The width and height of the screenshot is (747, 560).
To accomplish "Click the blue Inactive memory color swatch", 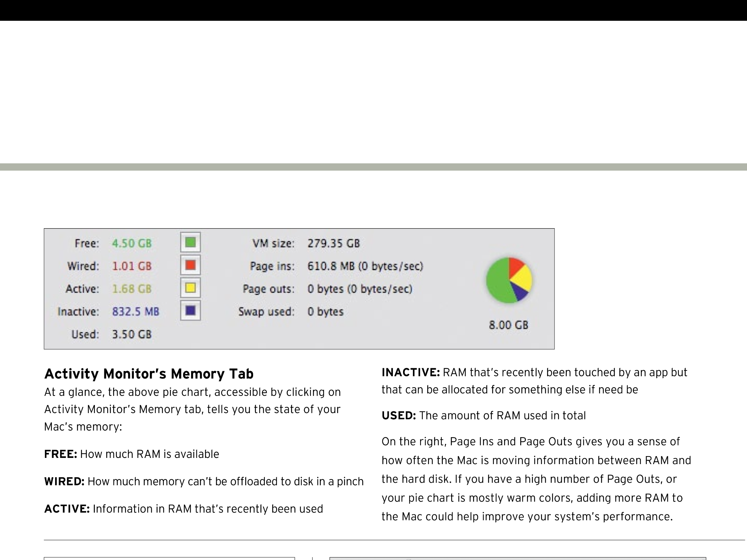I will click(x=190, y=311).
